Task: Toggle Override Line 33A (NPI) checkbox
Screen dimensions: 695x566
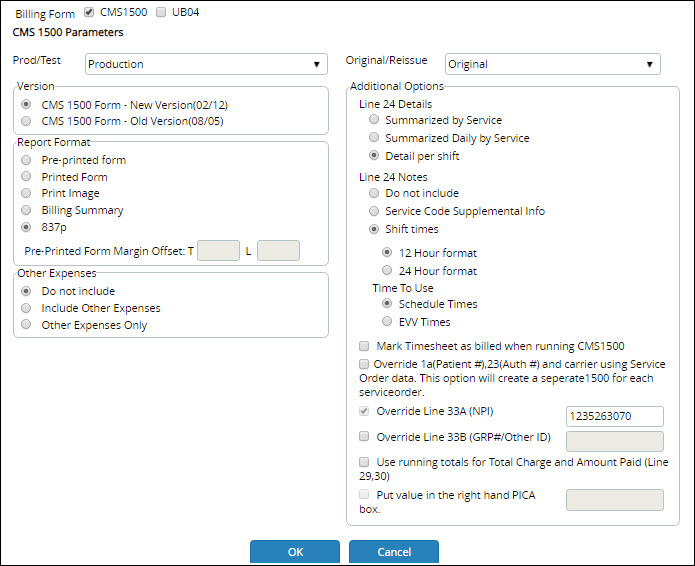Action: click(x=364, y=411)
